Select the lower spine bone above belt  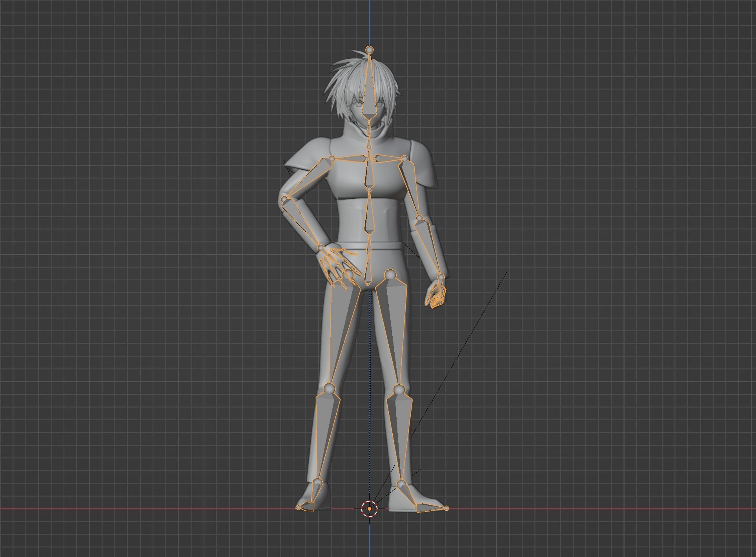tap(369, 215)
